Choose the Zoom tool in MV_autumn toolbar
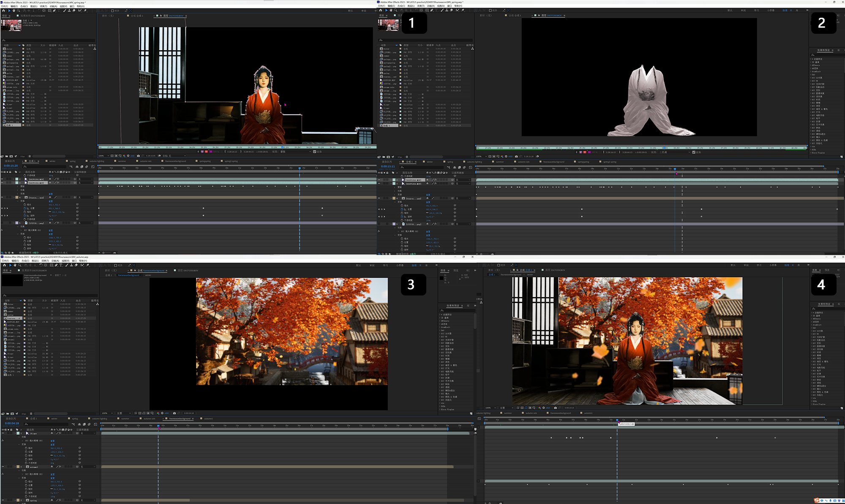845x504 pixels. (x=20, y=265)
